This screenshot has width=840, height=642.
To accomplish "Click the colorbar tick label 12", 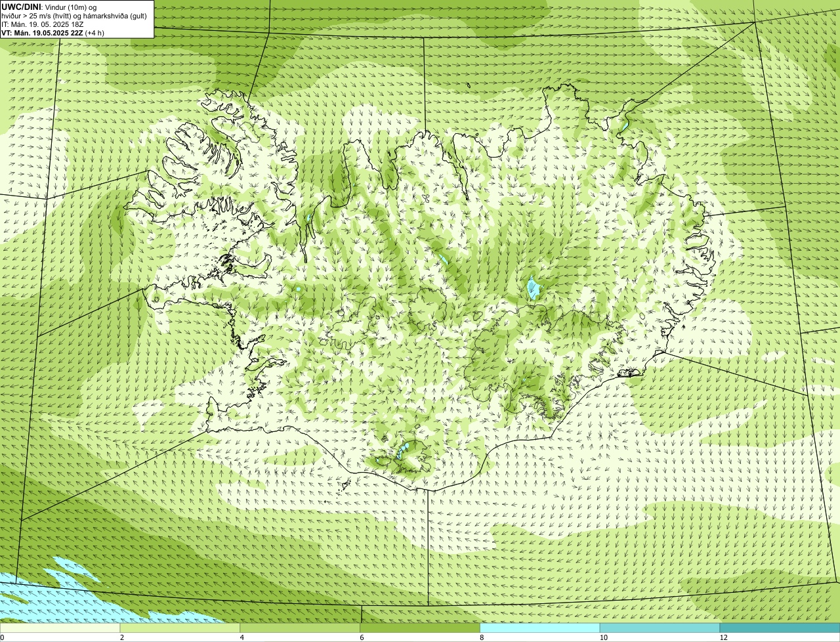I will (723, 637).
